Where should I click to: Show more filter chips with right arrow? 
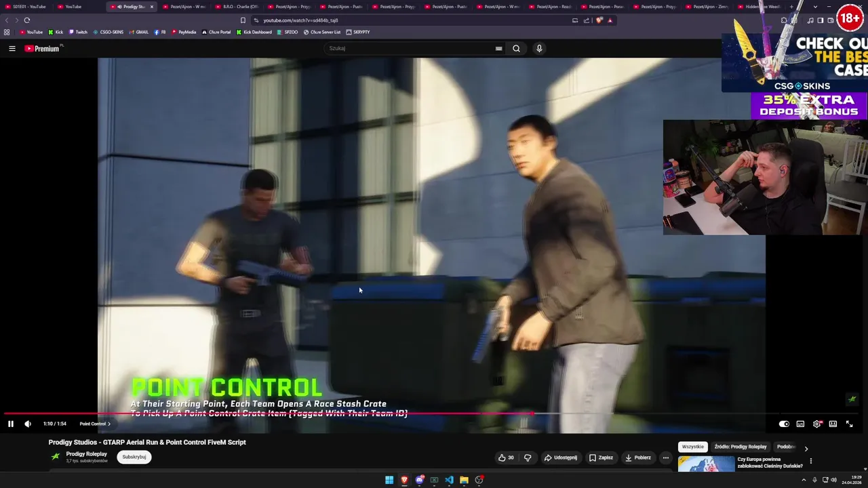[806, 448]
